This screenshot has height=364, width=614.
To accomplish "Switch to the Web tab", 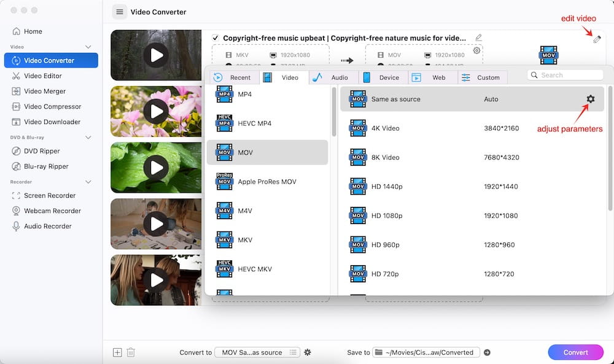I will (433, 77).
